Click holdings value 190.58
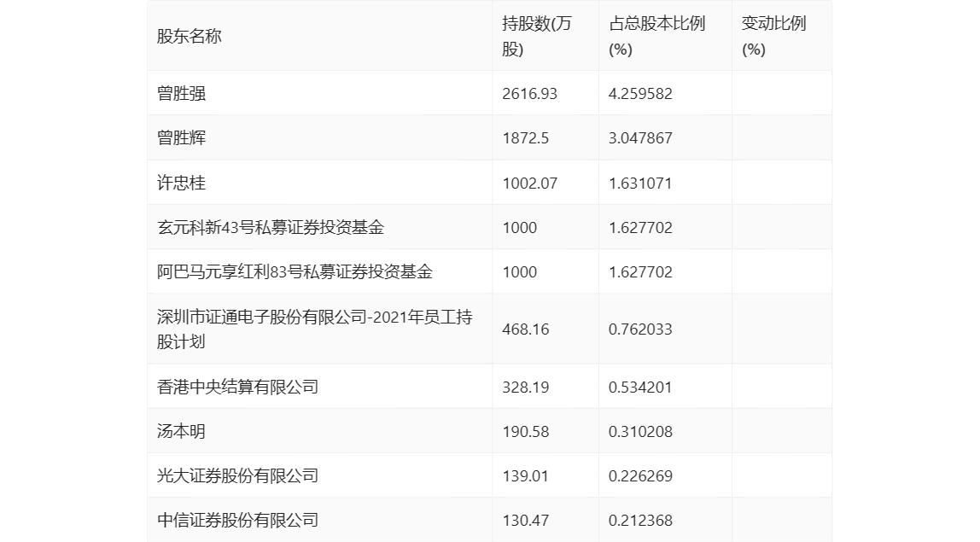 tap(526, 432)
